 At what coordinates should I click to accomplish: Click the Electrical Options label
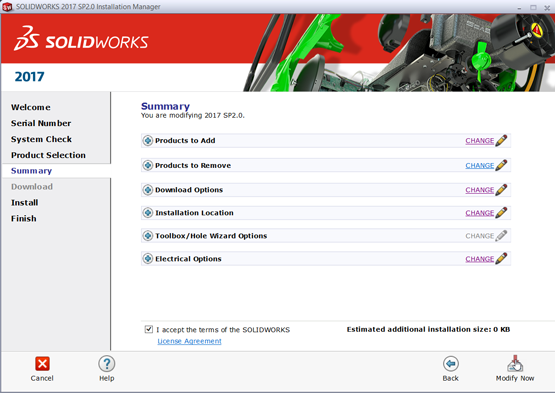click(188, 259)
